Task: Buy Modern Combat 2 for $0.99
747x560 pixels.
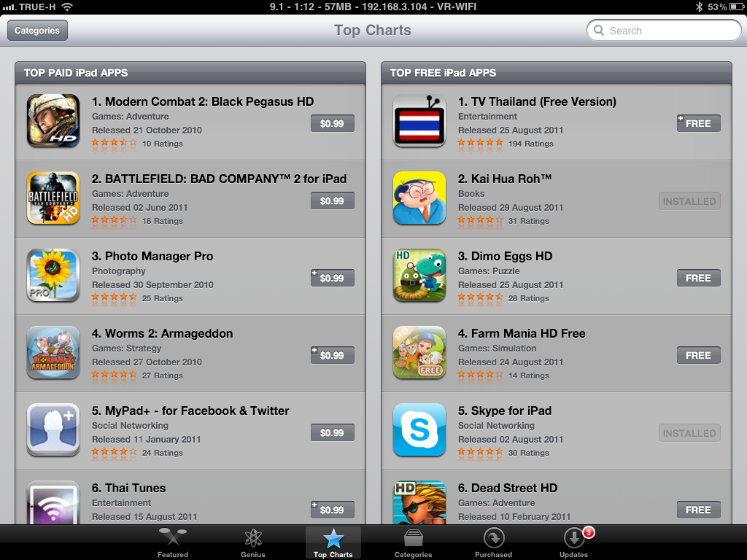Action: (333, 123)
